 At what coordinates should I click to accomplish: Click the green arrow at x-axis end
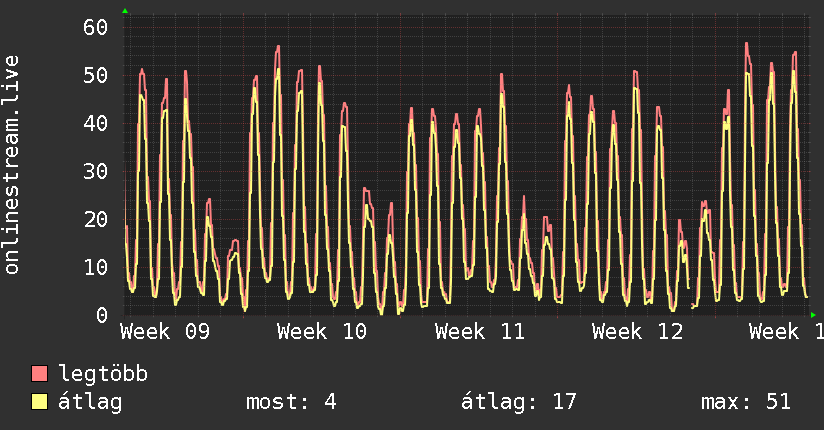pyautogui.click(x=813, y=315)
